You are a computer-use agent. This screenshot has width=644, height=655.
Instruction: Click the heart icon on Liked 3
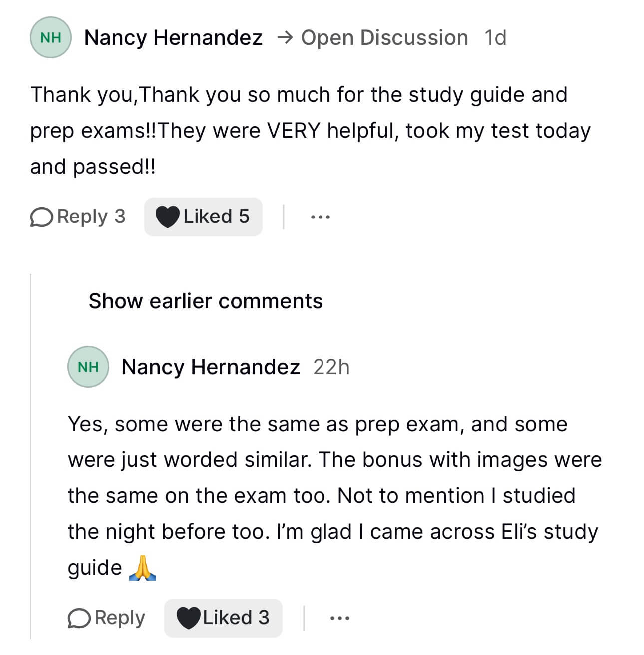tap(188, 618)
